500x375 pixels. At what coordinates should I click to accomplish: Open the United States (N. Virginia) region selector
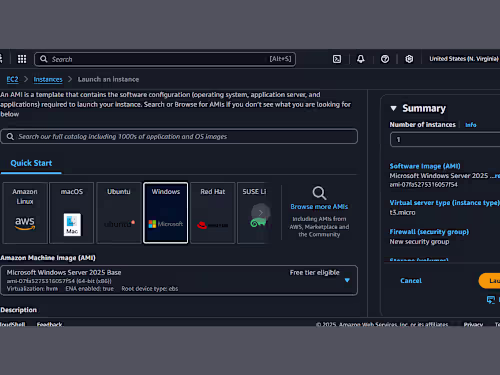pyautogui.click(x=464, y=59)
